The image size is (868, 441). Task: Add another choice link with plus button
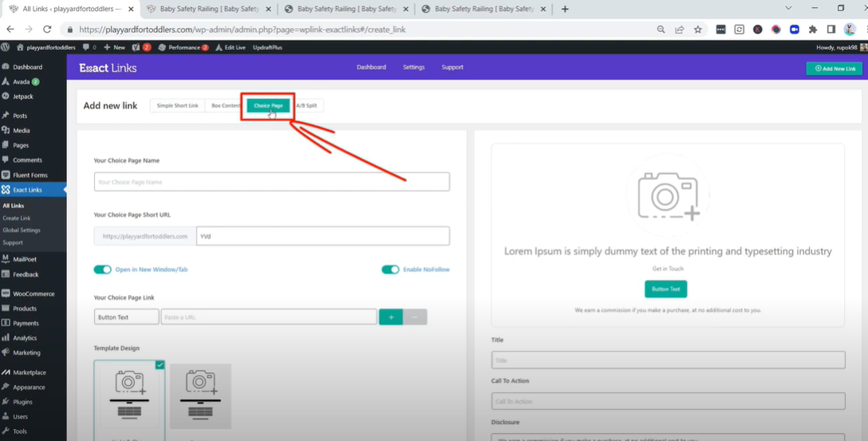click(x=391, y=317)
